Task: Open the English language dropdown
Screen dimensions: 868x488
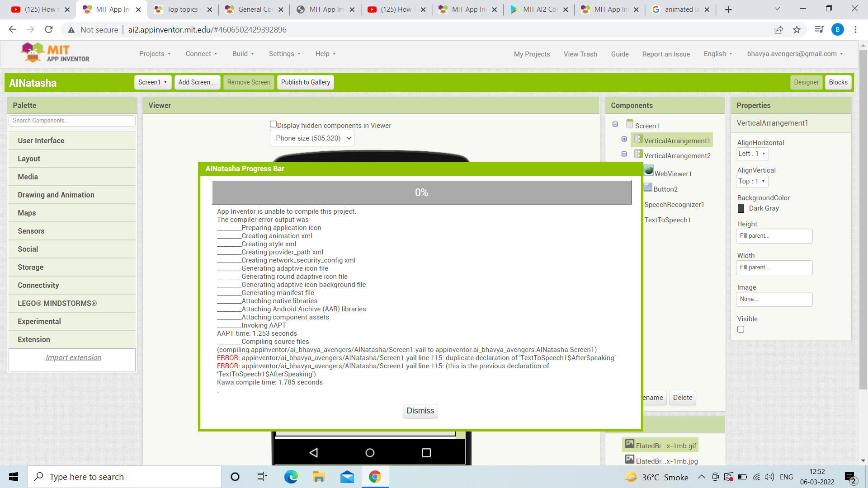Action: click(717, 54)
